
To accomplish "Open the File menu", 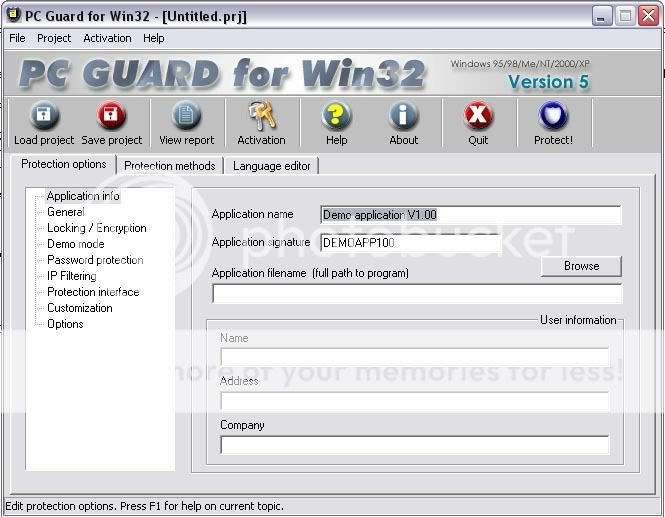I will pyautogui.click(x=17, y=38).
